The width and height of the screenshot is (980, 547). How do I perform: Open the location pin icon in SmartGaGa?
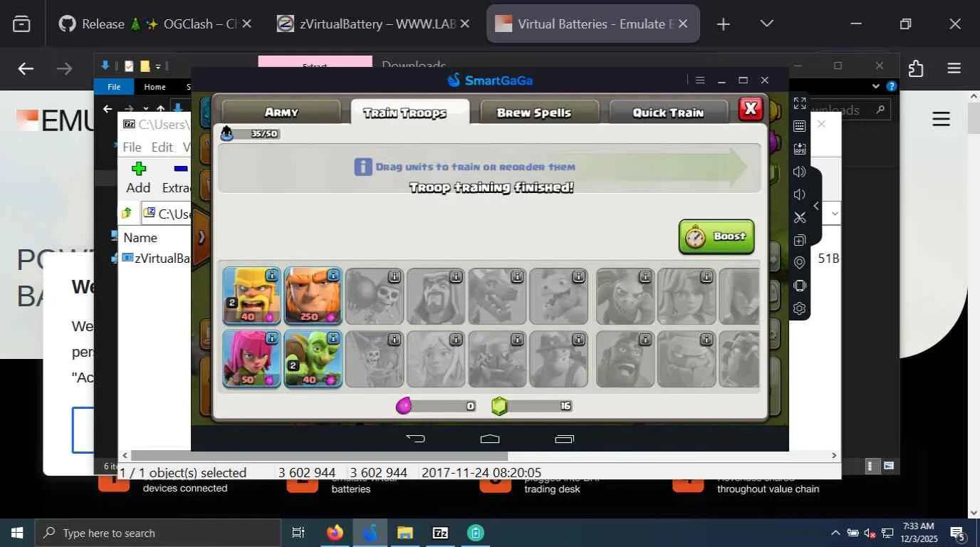point(800,263)
